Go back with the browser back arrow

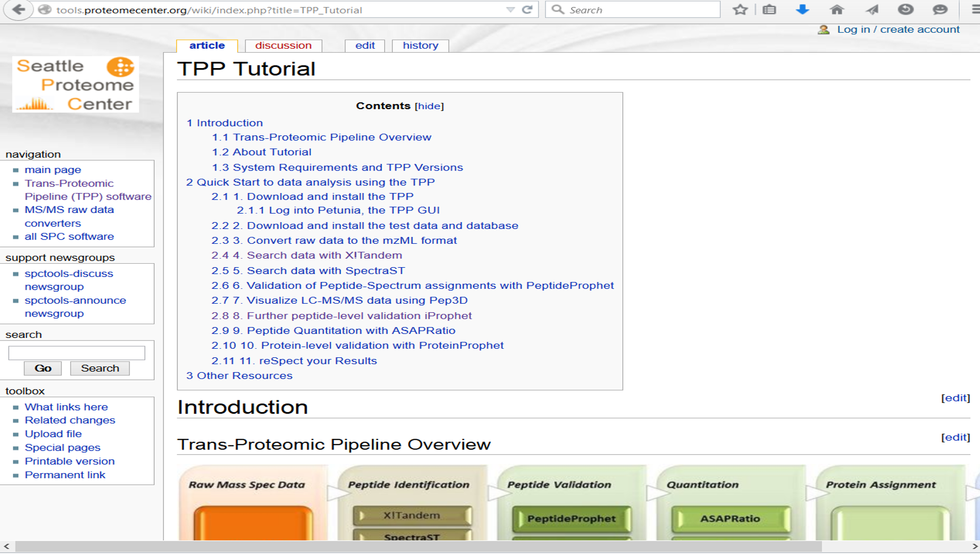(x=18, y=9)
